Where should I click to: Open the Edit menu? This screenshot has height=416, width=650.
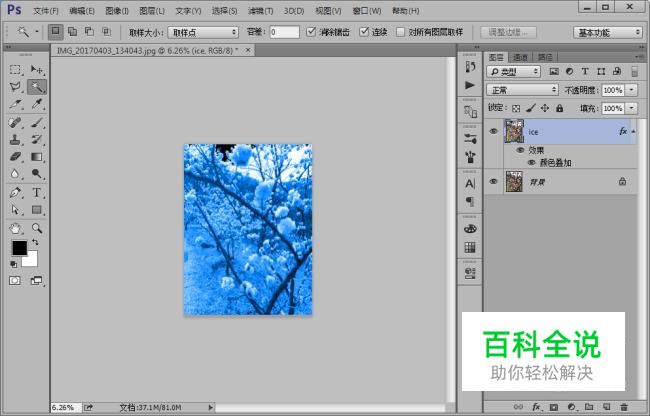tap(82, 11)
